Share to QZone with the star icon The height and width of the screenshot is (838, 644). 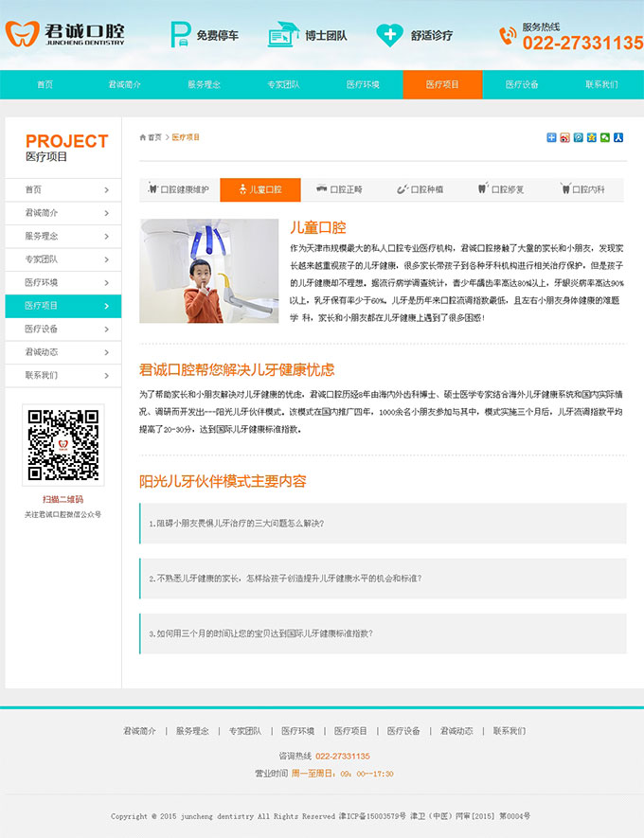click(x=592, y=137)
